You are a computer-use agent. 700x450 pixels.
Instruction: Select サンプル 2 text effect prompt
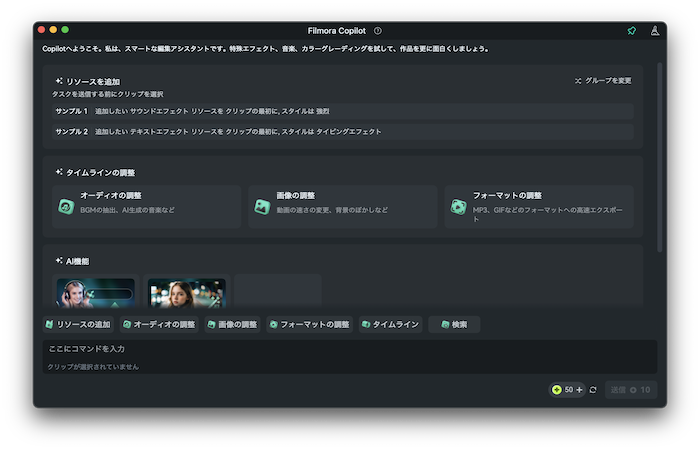[342, 132]
